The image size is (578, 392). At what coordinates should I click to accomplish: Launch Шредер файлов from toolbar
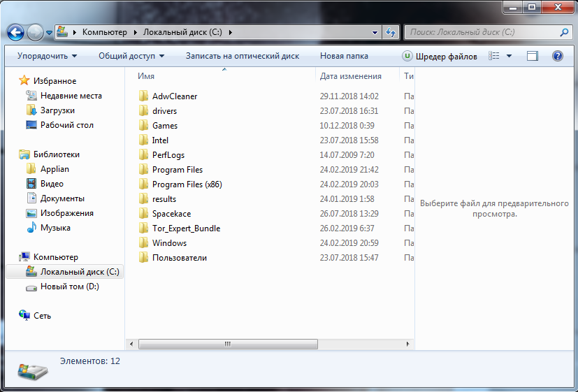(x=440, y=56)
